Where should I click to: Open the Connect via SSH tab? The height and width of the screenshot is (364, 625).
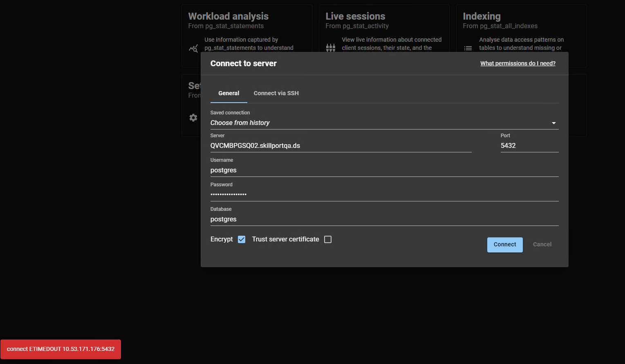(276, 93)
